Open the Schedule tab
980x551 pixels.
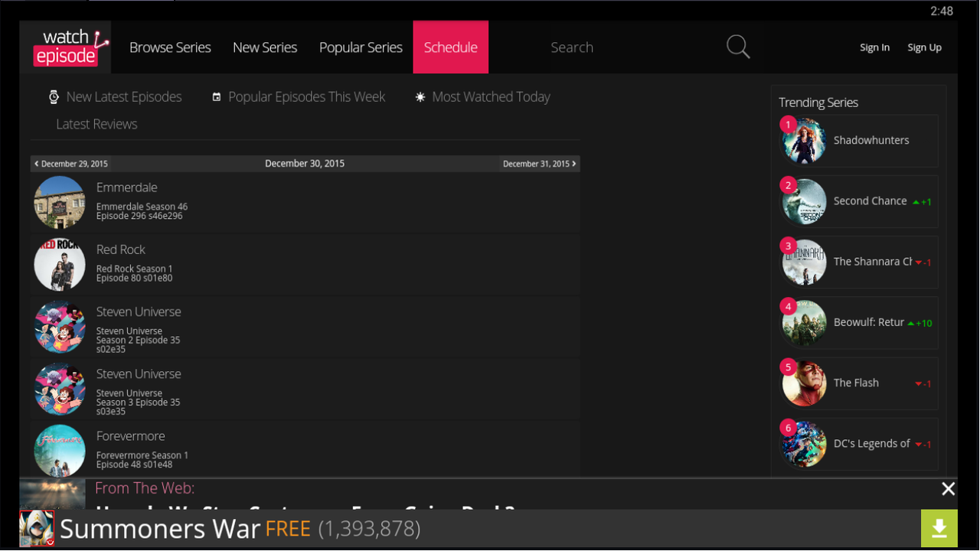(450, 47)
